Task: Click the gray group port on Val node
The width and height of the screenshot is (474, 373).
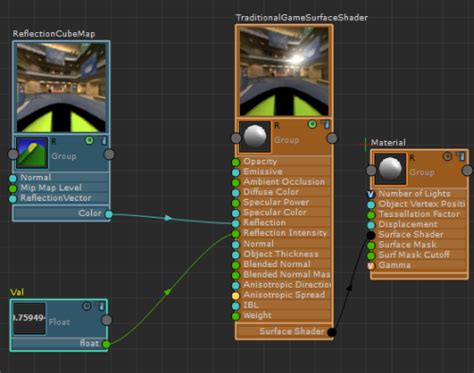Action: 107,320
